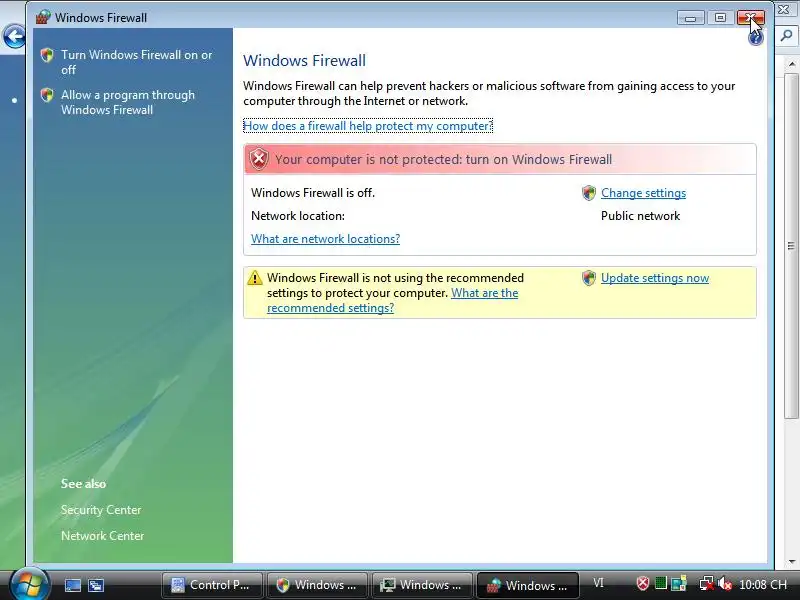Image resolution: width=800 pixels, height=600 pixels.
Task: Close the Windows Firewall window
Action: 751,18
